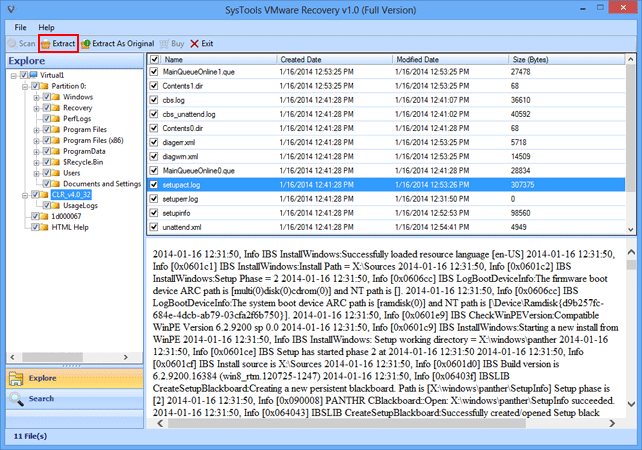Click the Users folder icon

click(56, 173)
